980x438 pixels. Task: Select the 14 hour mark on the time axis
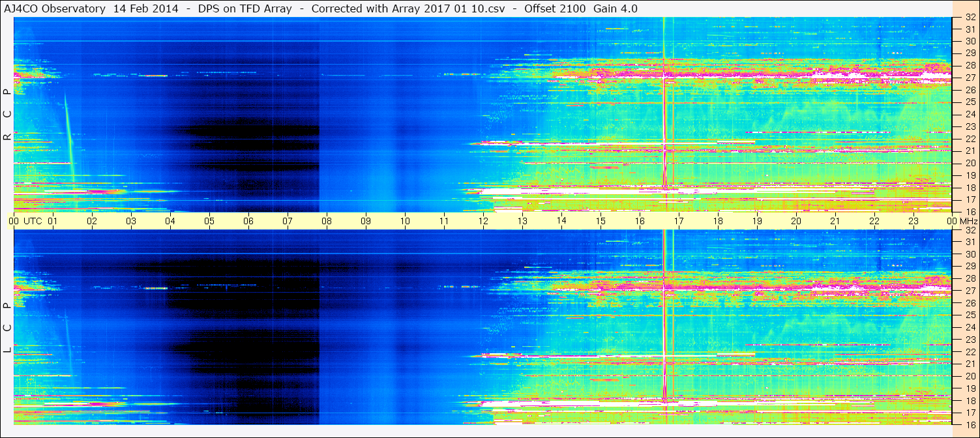pyautogui.click(x=561, y=221)
